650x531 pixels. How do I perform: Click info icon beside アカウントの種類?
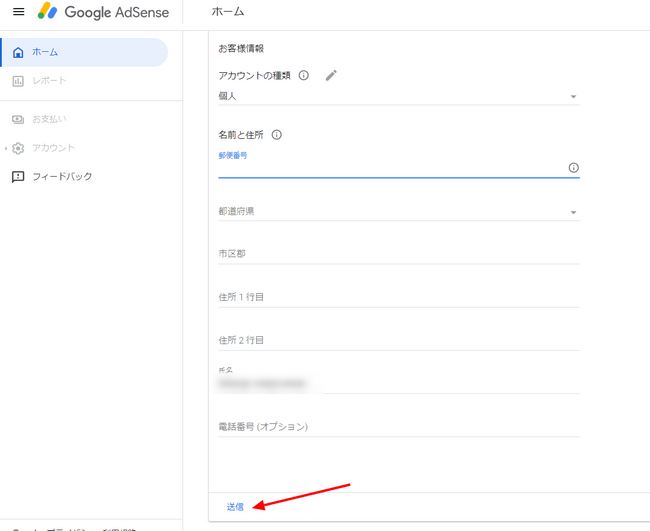[303, 75]
